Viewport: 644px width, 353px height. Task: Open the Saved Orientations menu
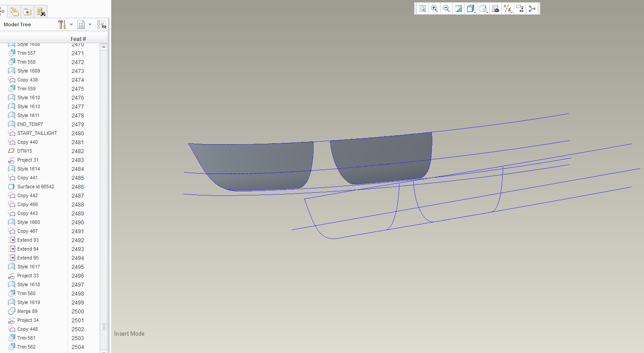click(484, 8)
